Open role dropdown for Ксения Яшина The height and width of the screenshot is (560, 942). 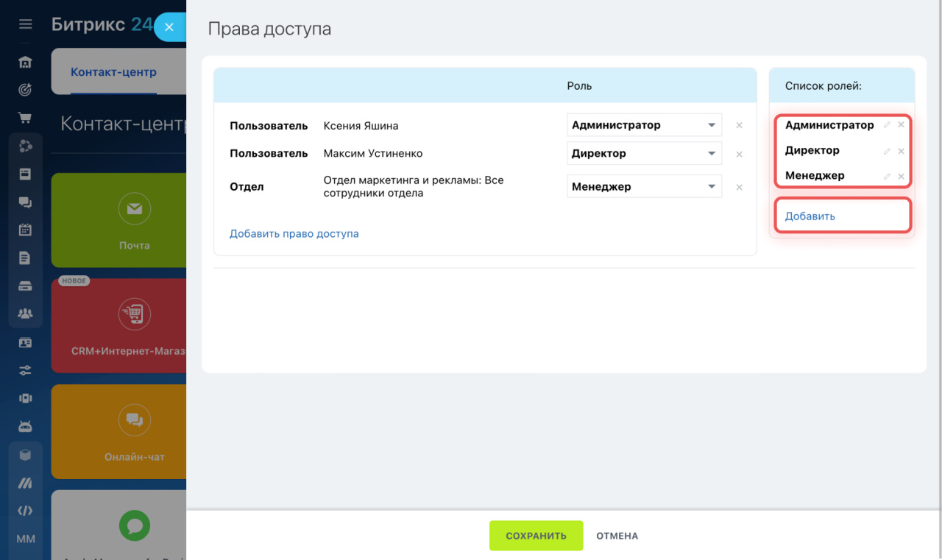644,125
